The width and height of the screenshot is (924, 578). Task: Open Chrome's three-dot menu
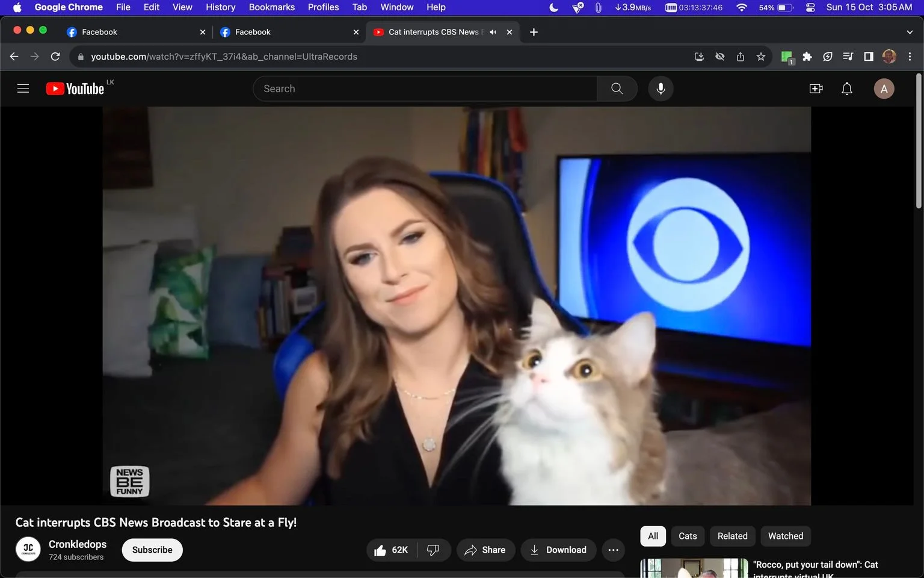pos(910,57)
